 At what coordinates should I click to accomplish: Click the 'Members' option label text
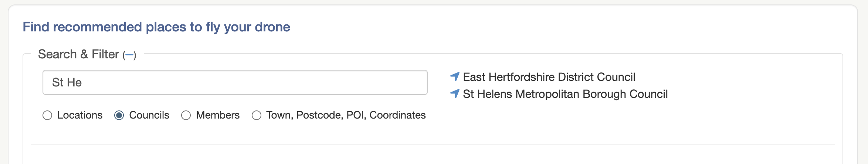tap(218, 115)
